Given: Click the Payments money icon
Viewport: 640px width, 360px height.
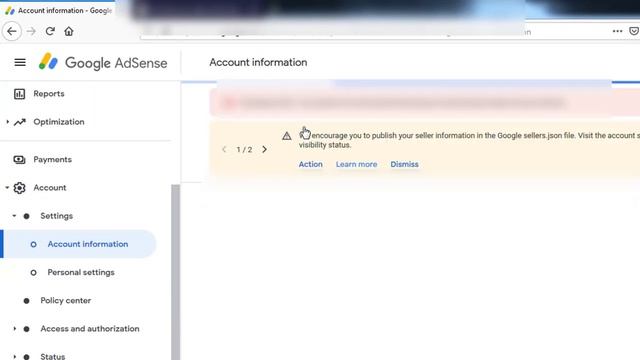Looking at the screenshot, I should [19, 160].
